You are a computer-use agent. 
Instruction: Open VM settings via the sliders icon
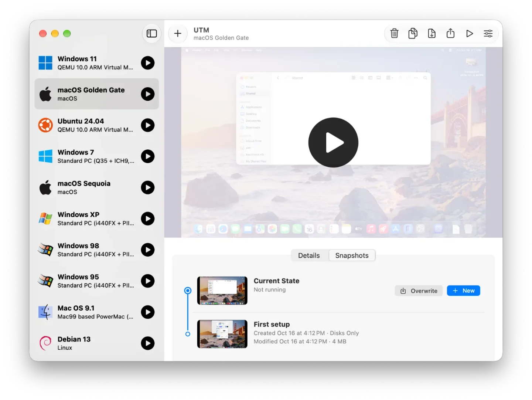tap(488, 34)
